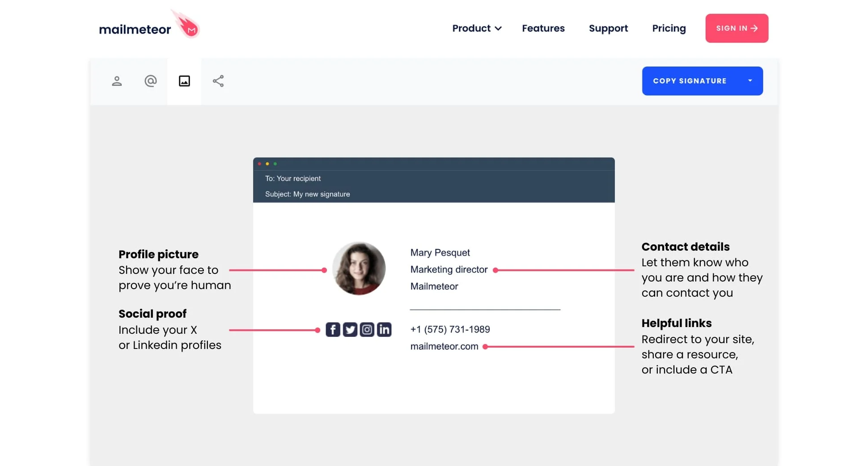868x466 pixels.
Task: Click the Twitter icon in the signature
Action: [x=350, y=330]
